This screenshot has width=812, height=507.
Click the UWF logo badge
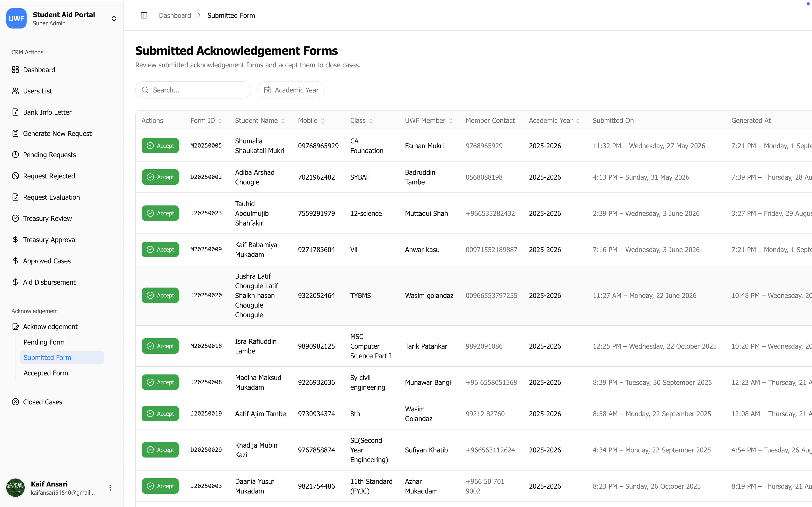click(x=16, y=18)
